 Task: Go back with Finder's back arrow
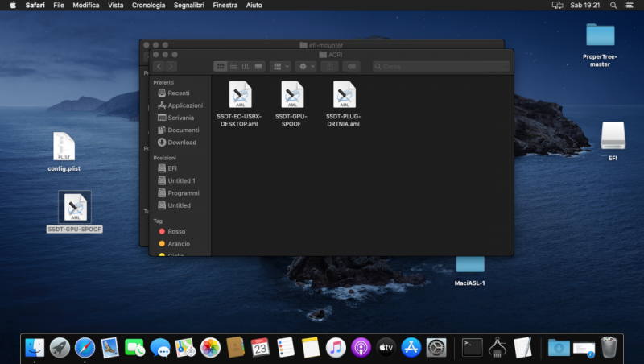pos(159,66)
